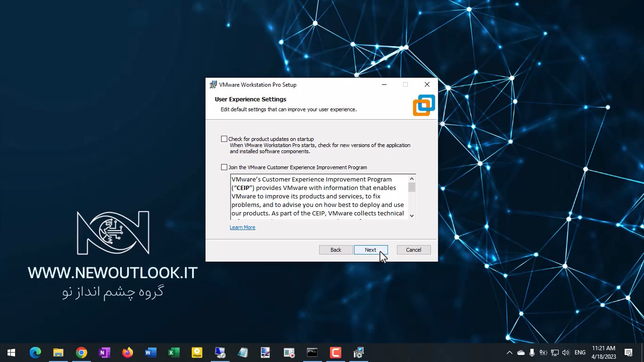644x362 pixels.
Task: Minimize the VMware Workstation Pro Setup window
Action: point(384,85)
